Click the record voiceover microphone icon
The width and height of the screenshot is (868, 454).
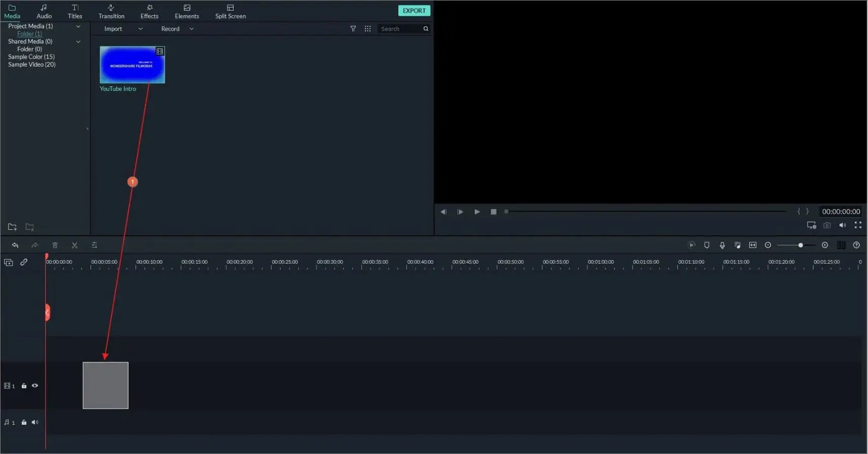[x=722, y=245]
